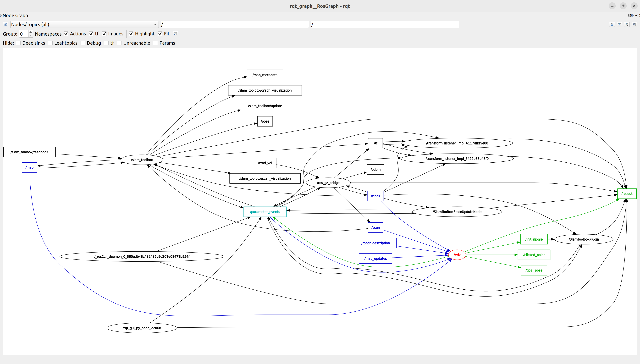The width and height of the screenshot is (640, 364).
Task: Enable Hide Leaf topics
Action: pyautogui.click(x=50, y=43)
